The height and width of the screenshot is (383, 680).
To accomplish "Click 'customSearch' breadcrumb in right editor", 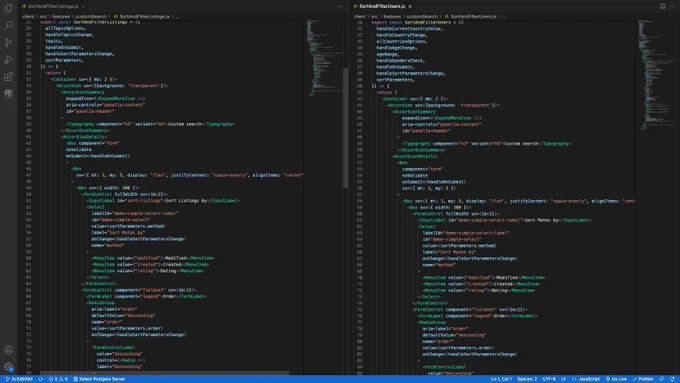I will (x=422, y=16).
